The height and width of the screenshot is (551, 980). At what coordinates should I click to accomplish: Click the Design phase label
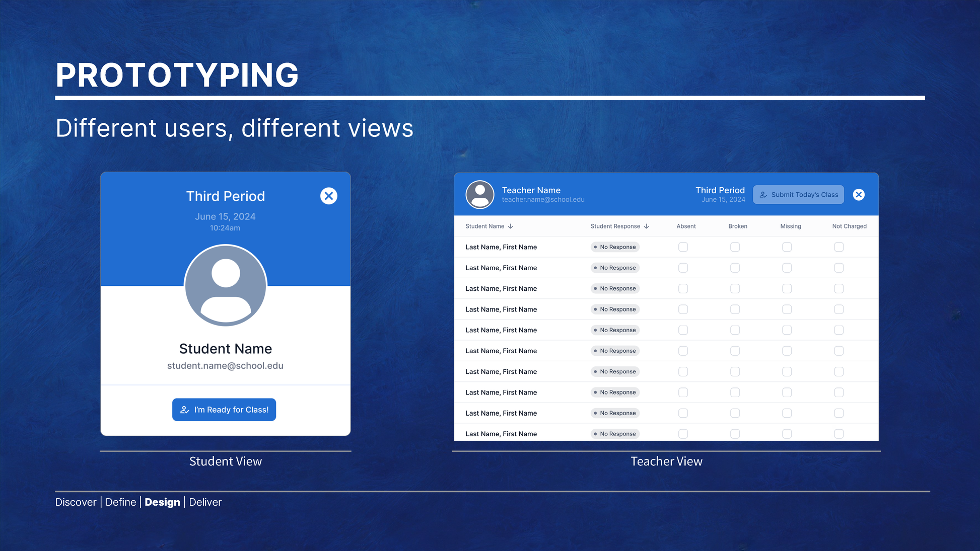162,502
